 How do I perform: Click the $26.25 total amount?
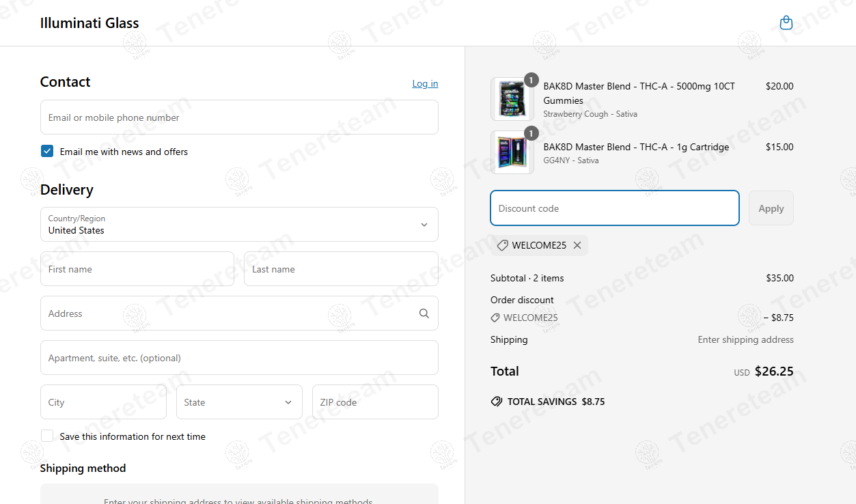[774, 372]
